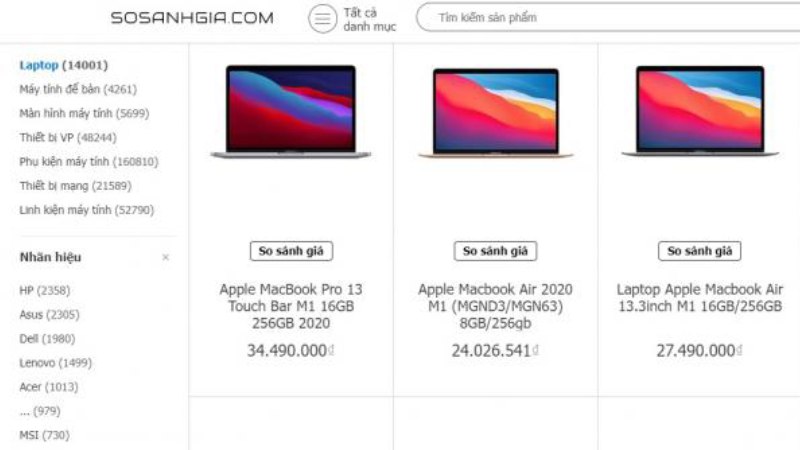Open Màn hình máy tính category
The width and height of the screenshot is (800, 450).
pyautogui.click(x=84, y=113)
